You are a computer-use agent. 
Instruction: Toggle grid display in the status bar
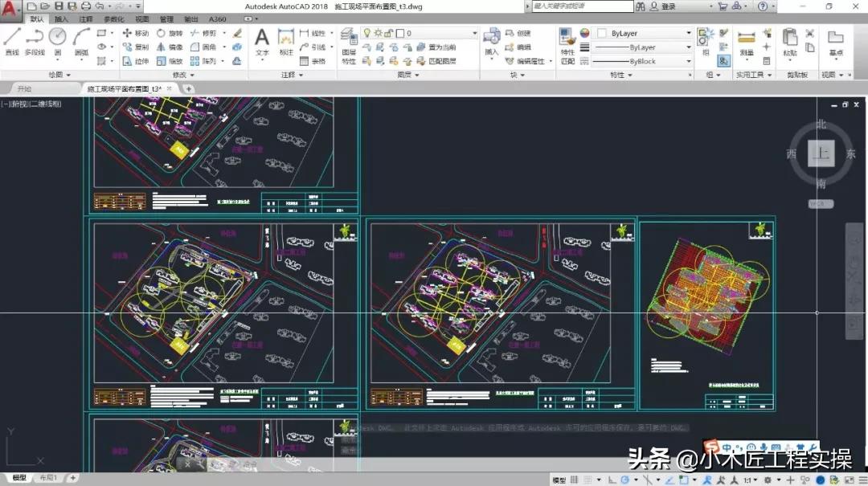588,480
